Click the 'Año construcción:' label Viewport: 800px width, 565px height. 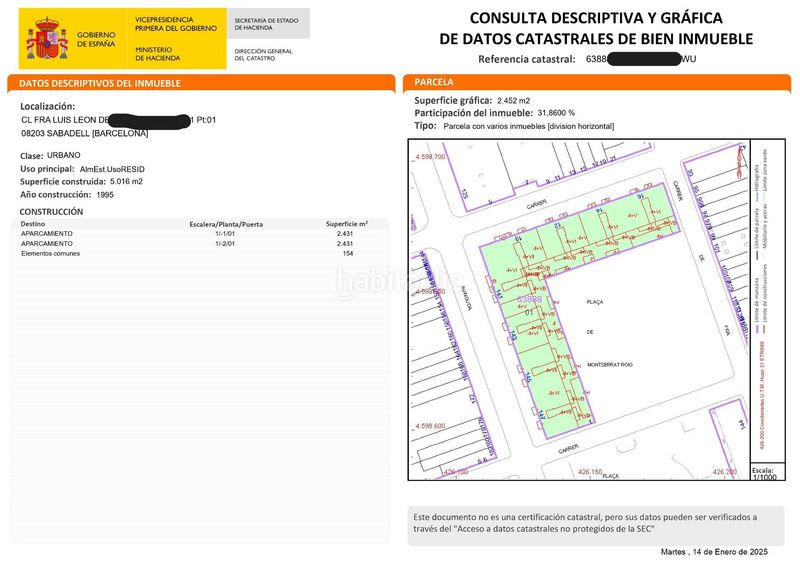(56, 194)
